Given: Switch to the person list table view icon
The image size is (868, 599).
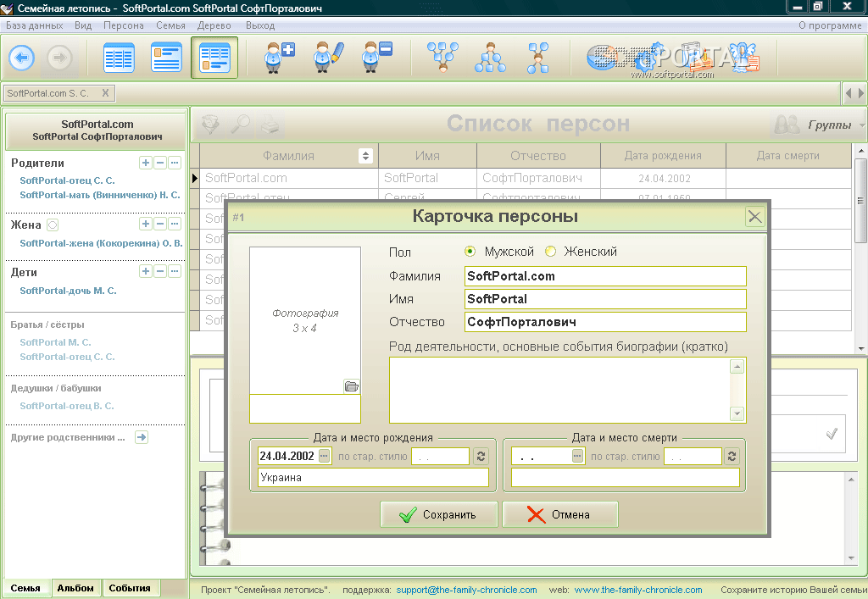Looking at the screenshot, I should (x=119, y=58).
